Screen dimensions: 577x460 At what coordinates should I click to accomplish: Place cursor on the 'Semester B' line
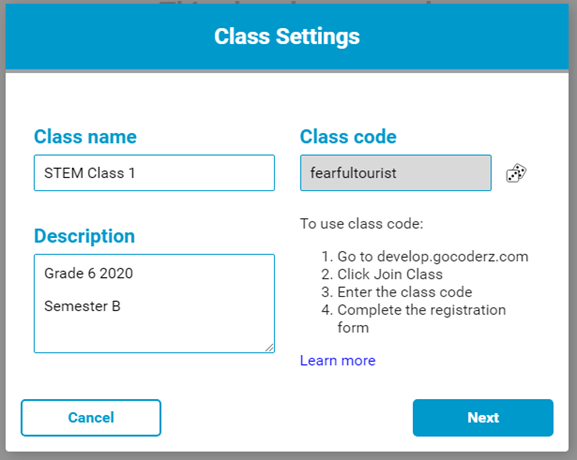click(x=82, y=306)
